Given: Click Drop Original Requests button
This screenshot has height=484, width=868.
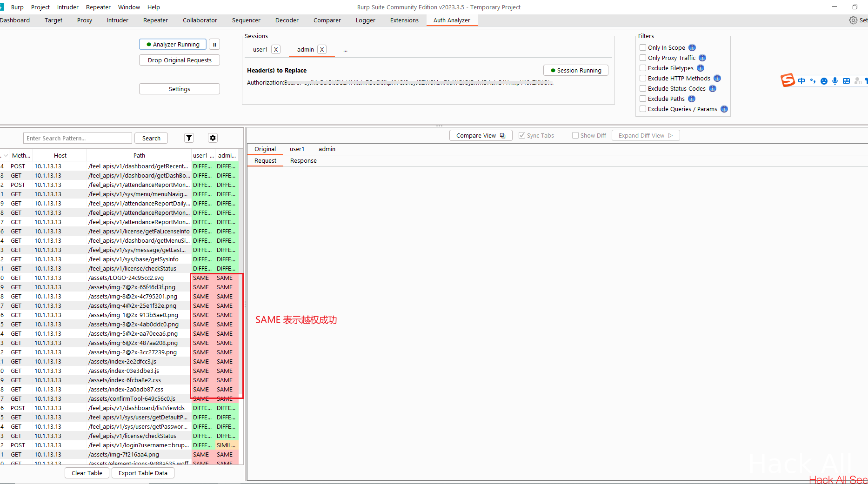Looking at the screenshot, I should click(180, 60).
